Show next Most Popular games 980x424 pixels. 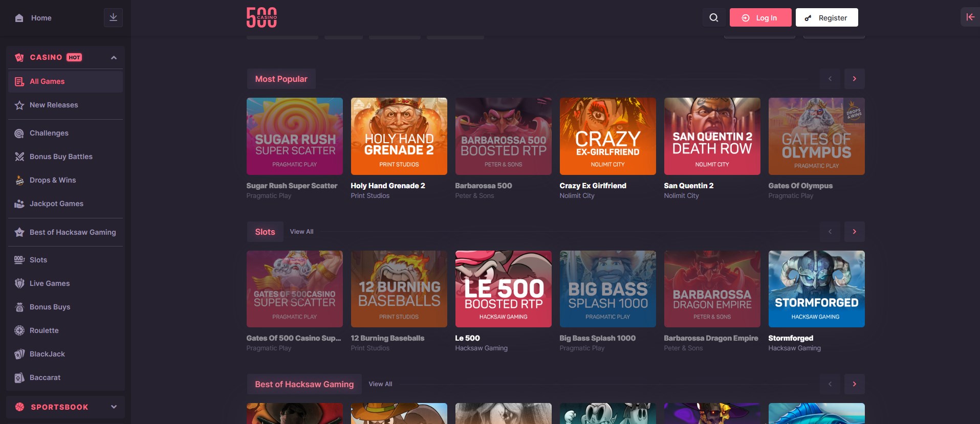tap(854, 79)
